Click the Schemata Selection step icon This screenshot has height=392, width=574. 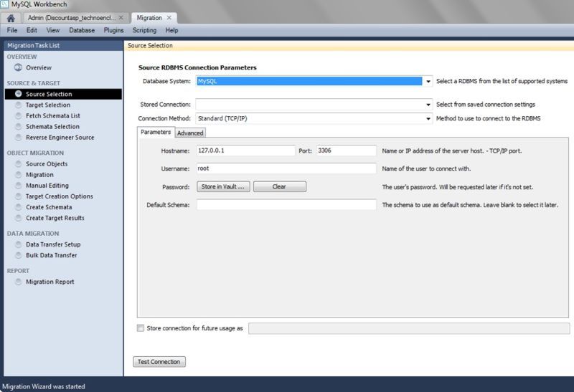(x=18, y=127)
